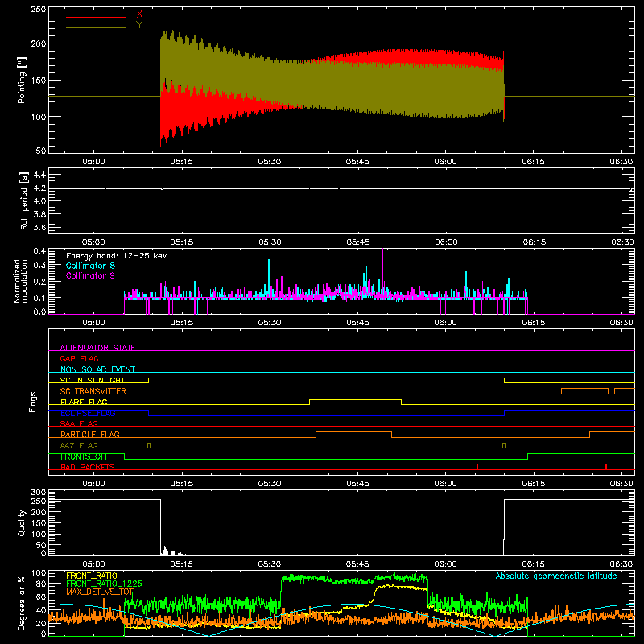
Task: Click the SAA_FLAG label
Action: click(79, 423)
